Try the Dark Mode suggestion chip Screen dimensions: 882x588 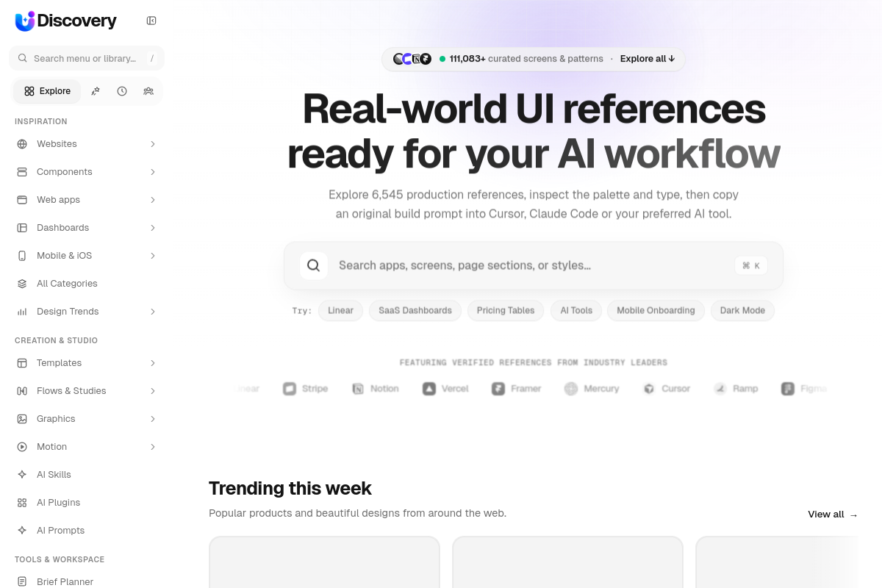click(742, 311)
